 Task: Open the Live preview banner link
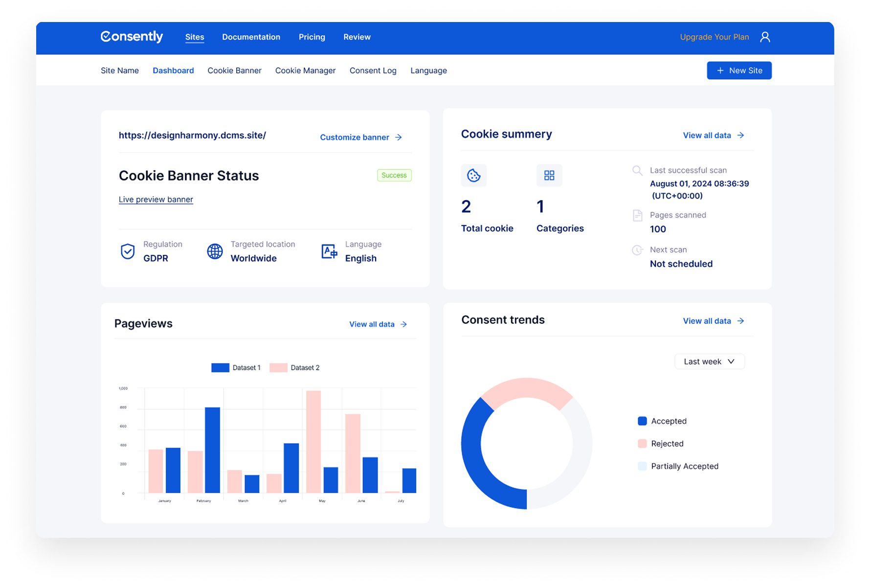coord(156,200)
